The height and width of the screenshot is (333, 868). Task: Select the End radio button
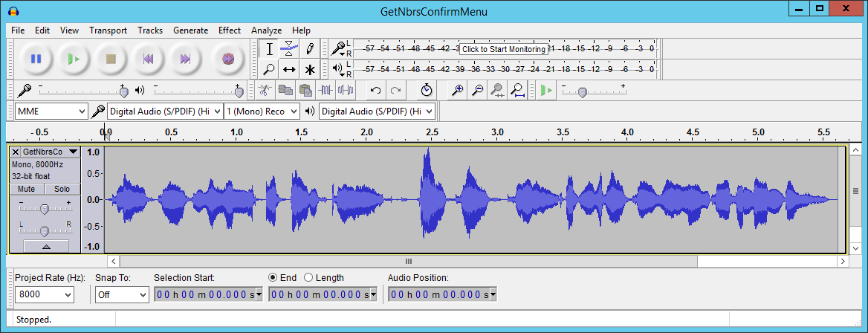(x=273, y=277)
